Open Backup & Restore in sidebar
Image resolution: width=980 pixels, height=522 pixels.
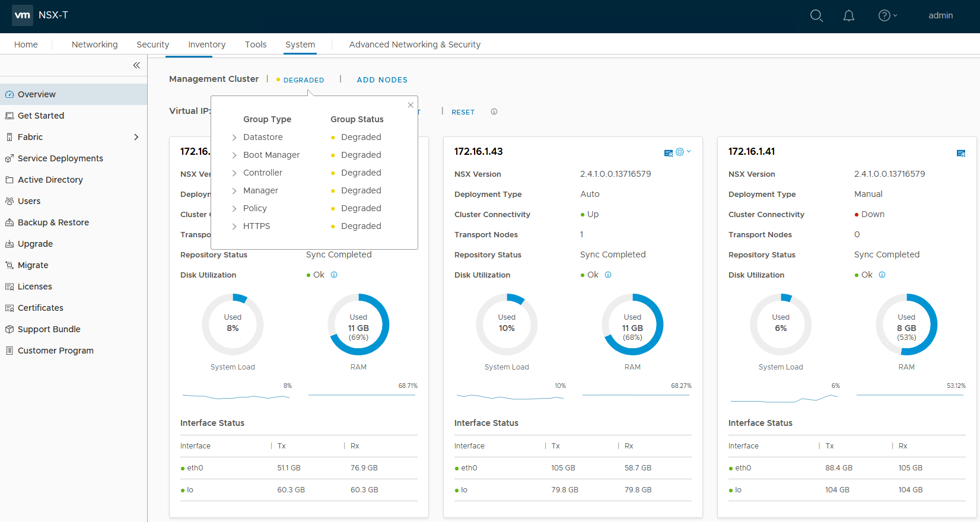(53, 222)
